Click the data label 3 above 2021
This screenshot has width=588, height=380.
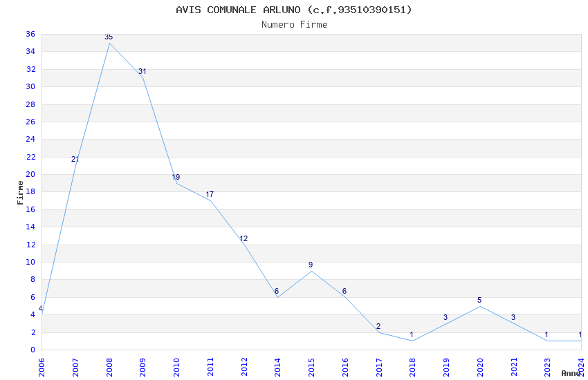tap(513, 317)
